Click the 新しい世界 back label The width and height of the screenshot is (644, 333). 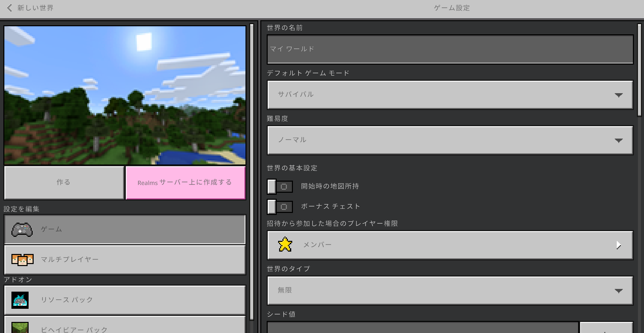35,8
